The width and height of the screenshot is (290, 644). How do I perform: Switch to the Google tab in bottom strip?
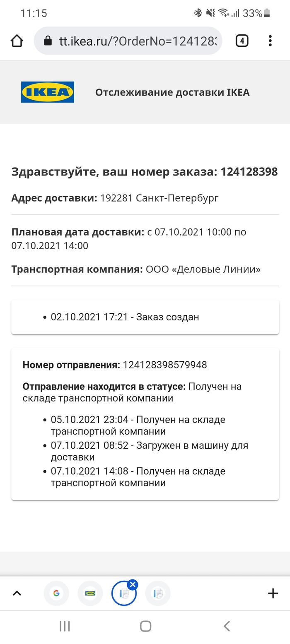[56, 594]
